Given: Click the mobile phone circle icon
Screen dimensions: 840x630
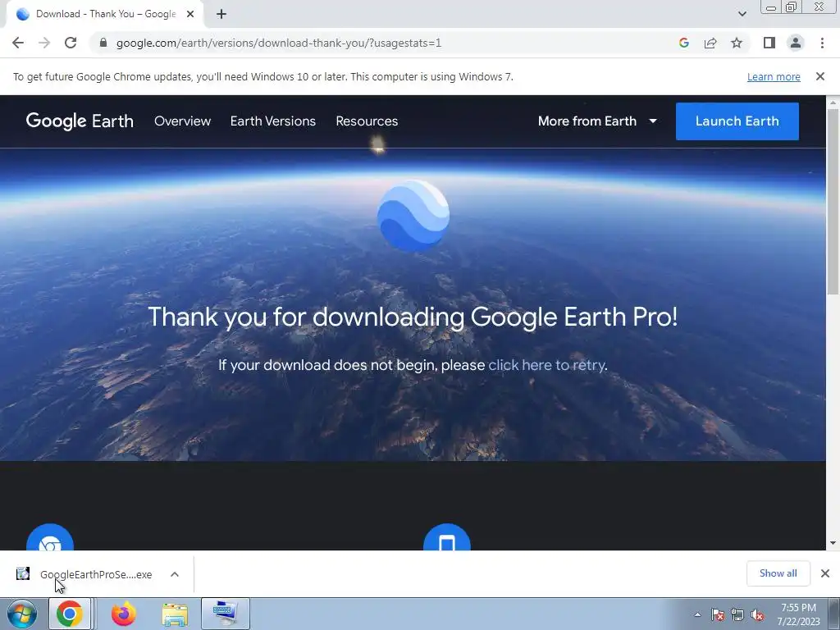Looking at the screenshot, I should click(447, 538).
